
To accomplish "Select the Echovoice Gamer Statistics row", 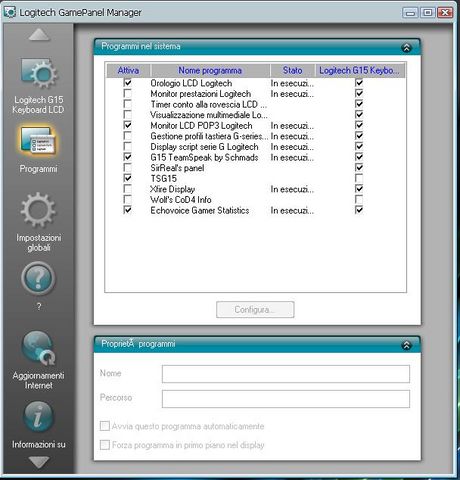I will tap(256, 210).
